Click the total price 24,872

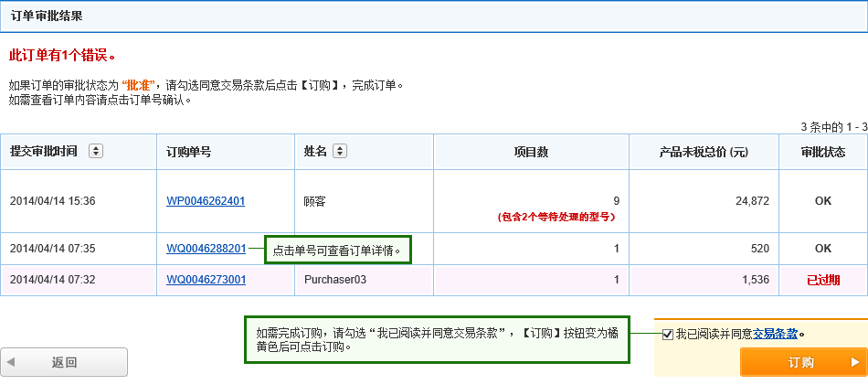pos(752,201)
